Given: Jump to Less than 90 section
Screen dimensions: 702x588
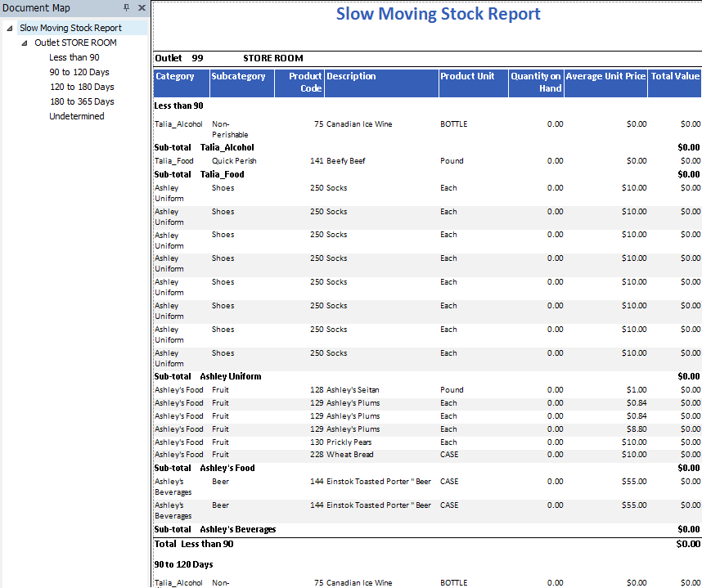Looking at the screenshot, I should (x=74, y=57).
